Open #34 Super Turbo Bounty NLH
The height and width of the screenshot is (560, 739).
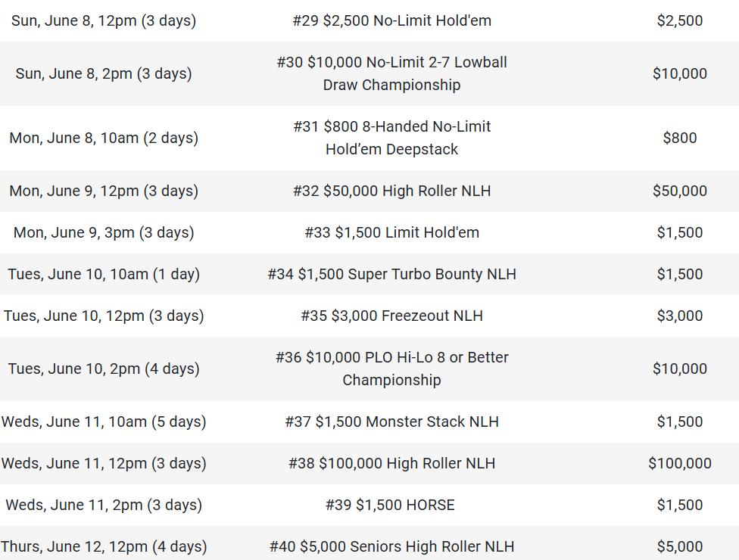coord(391,274)
